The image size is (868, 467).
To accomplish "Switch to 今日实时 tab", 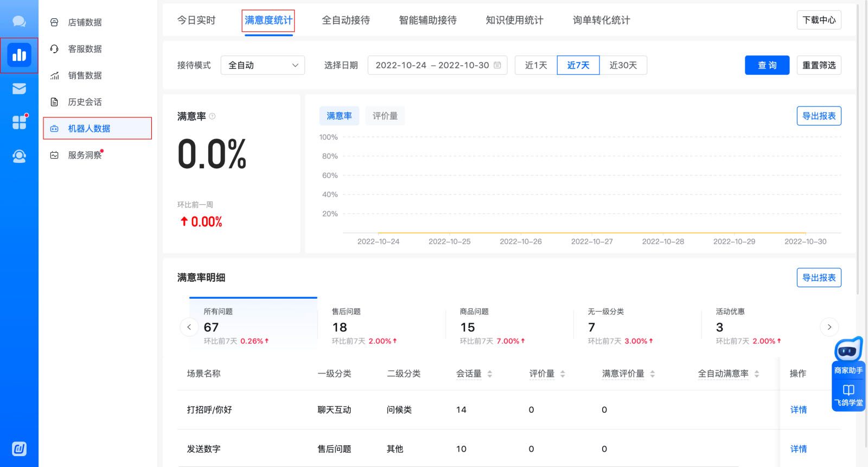I will click(196, 20).
